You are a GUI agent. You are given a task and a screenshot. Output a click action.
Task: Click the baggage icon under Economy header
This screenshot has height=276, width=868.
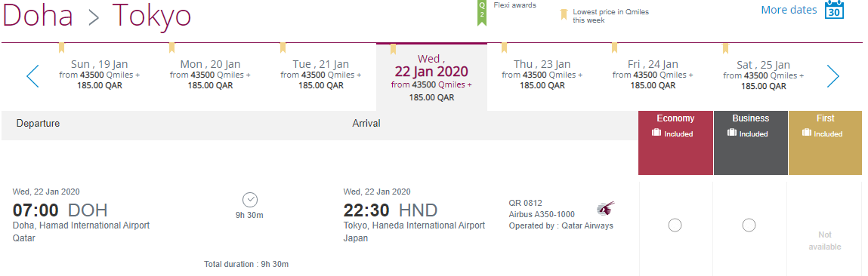[657, 133]
